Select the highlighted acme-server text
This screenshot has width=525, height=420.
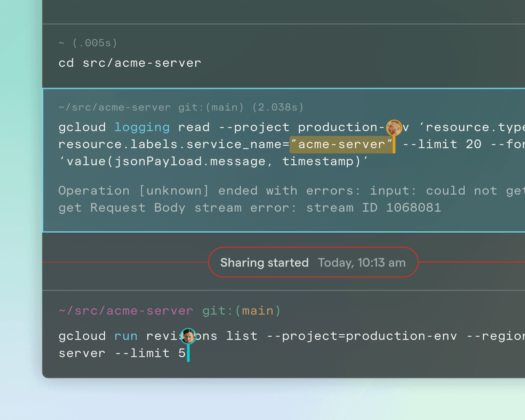pyautogui.click(x=341, y=144)
